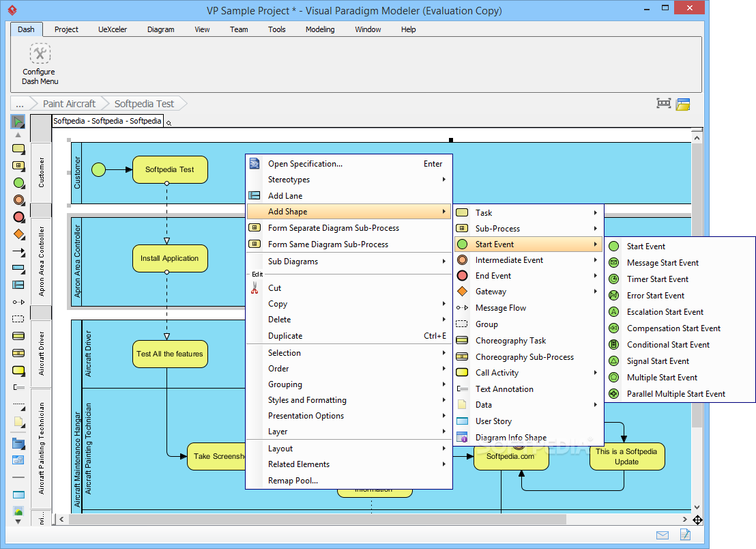
Task: Expand the Styles and Formatting submenu
Action: [349, 400]
